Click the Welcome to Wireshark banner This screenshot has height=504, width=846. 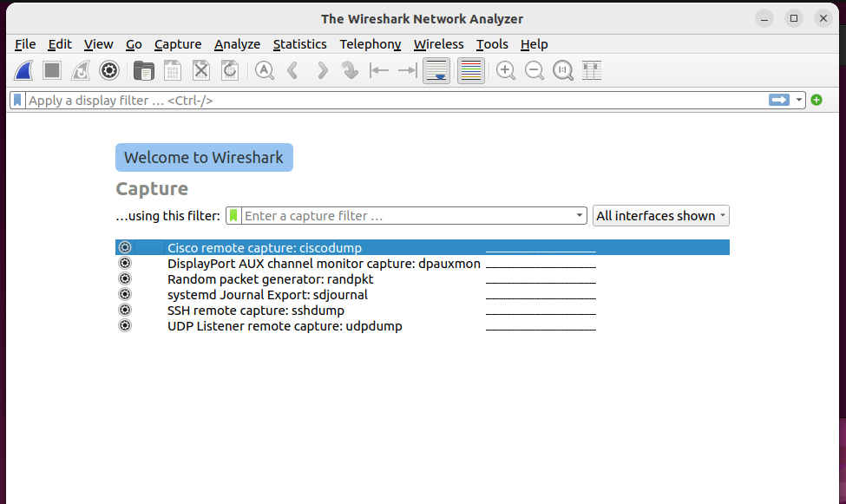click(204, 158)
